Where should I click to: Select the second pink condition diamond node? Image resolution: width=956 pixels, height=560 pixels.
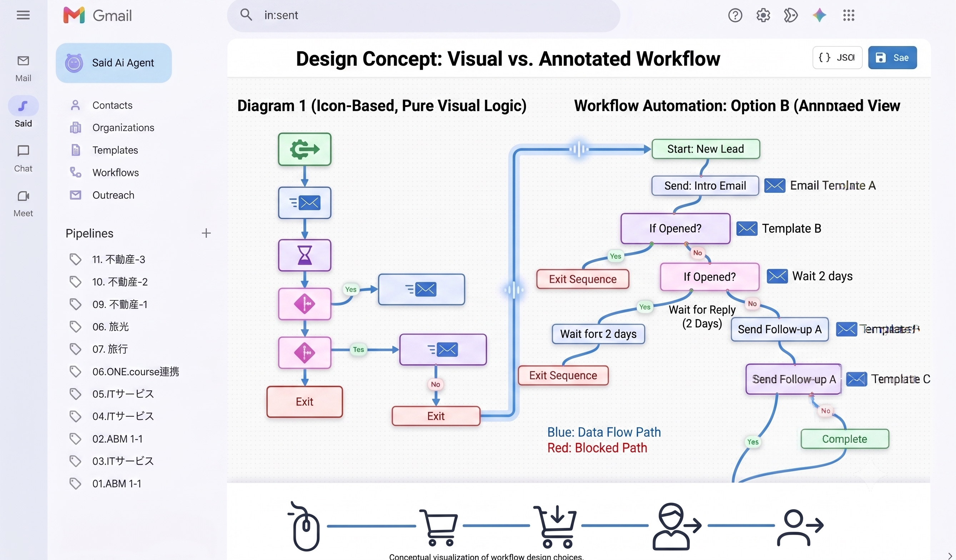(x=305, y=352)
